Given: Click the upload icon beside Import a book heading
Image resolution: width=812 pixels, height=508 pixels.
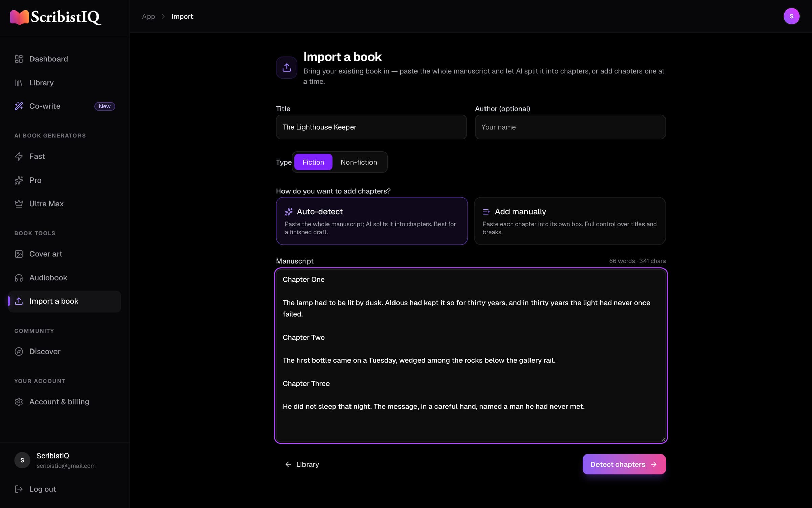Looking at the screenshot, I should pos(287,67).
